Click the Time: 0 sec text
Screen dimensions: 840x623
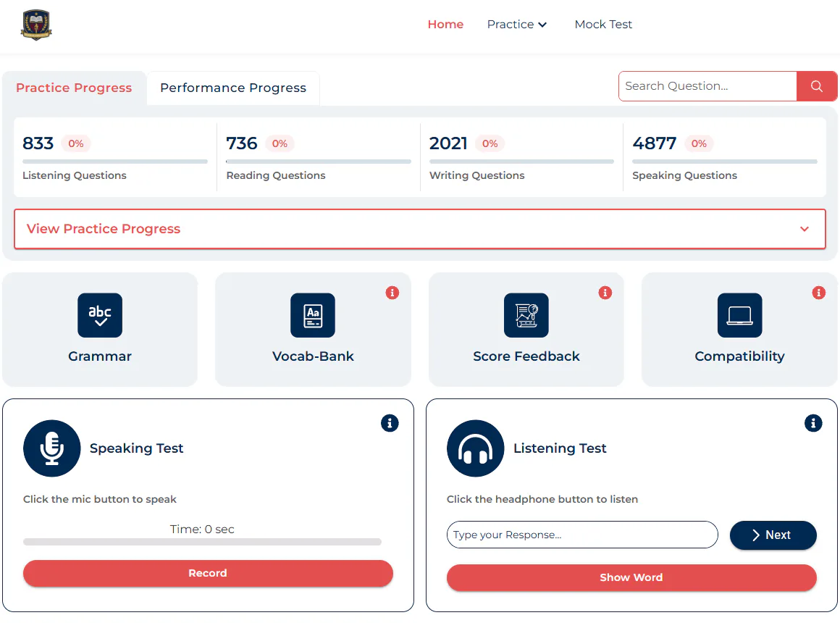coord(202,529)
